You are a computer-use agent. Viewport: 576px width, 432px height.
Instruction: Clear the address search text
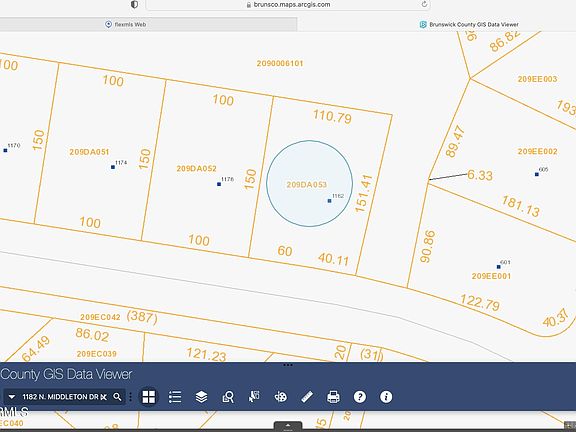tap(104, 397)
